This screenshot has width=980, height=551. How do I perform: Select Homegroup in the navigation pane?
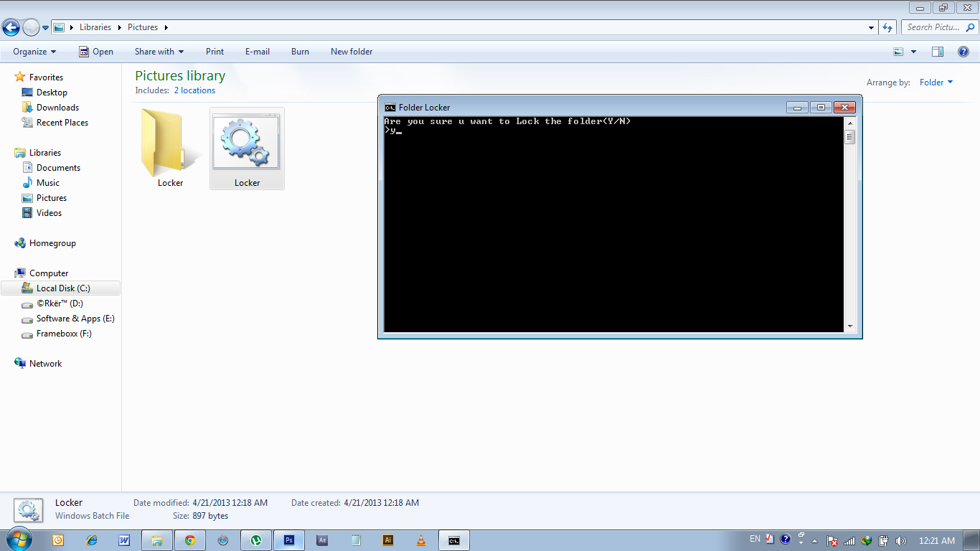52,243
